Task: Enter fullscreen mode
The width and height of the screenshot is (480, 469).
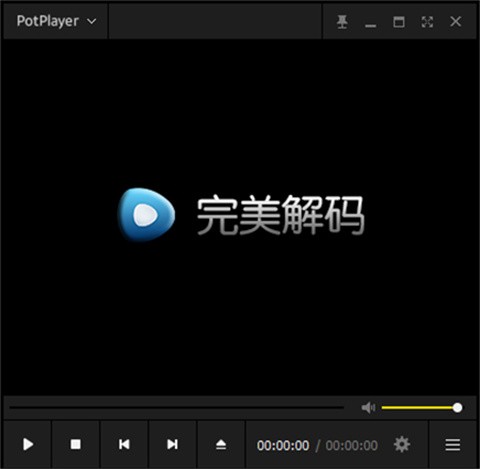Action: coord(427,22)
